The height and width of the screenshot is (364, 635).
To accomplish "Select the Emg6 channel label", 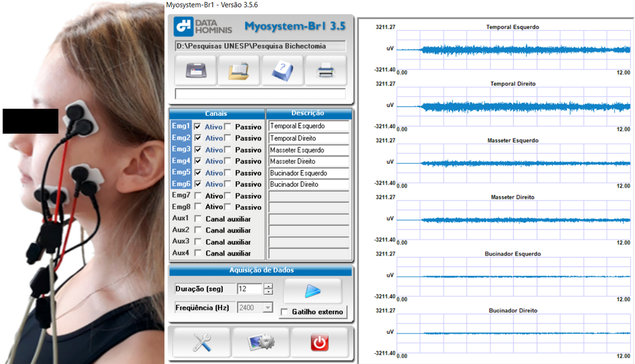I will (181, 184).
